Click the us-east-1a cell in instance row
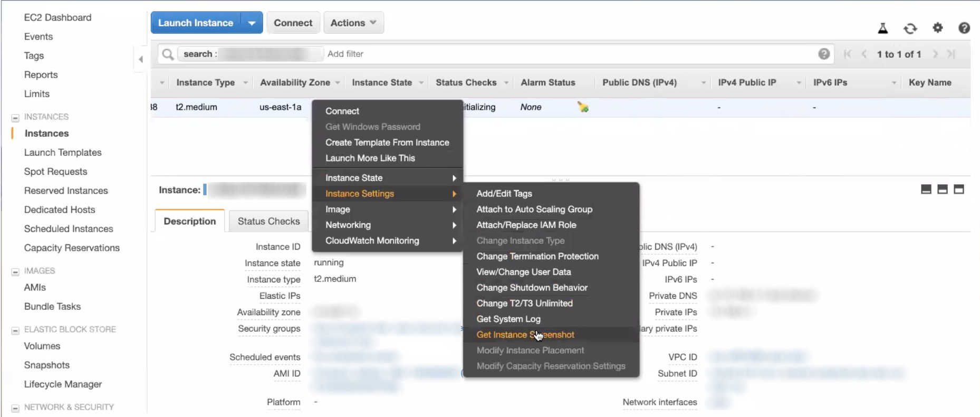This screenshot has height=417, width=980. pyautogui.click(x=281, y=107)
